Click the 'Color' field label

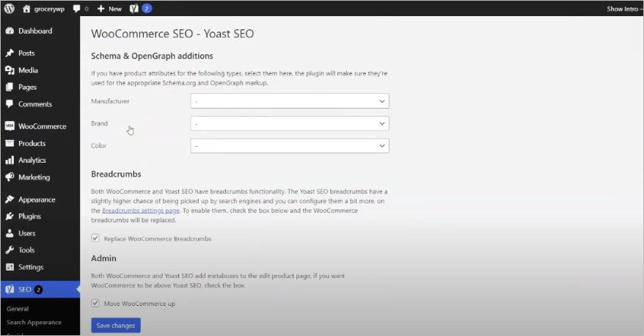(x=98, y=145)
